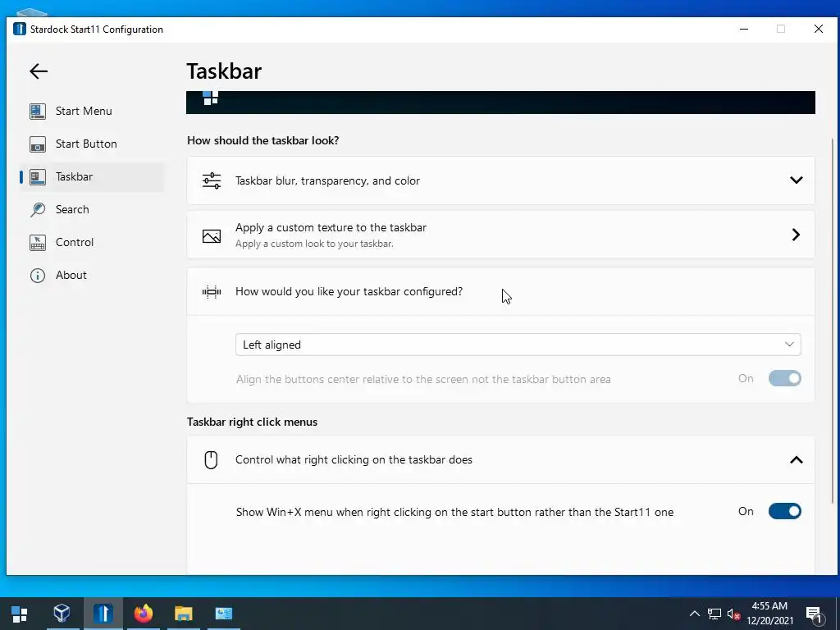Launch Firefox from the taskbar
The height and width of the screenshot is (630, 840).
pos(143,613)
